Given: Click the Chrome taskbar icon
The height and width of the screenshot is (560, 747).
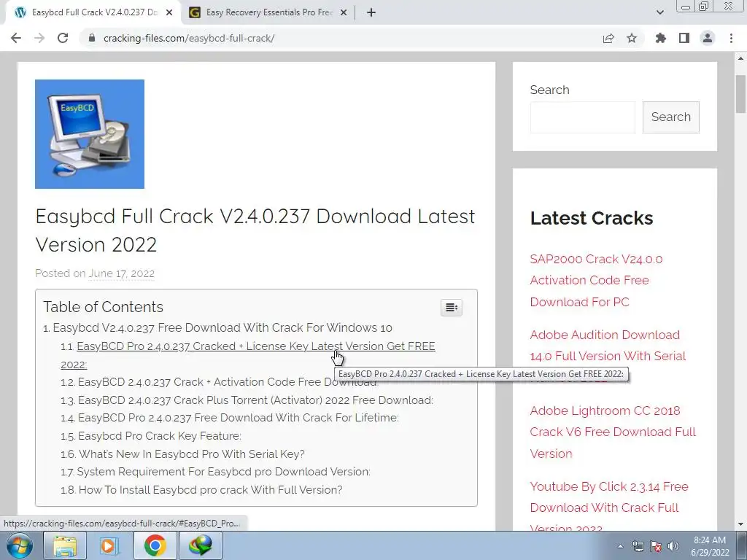Looking at the screenshot, I should point(155,545).
